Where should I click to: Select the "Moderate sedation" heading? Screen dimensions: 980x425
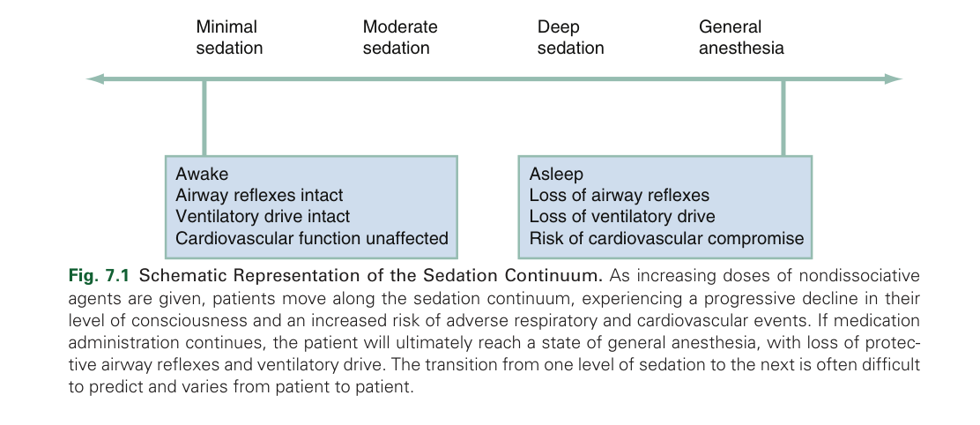(x=399, y=38)
